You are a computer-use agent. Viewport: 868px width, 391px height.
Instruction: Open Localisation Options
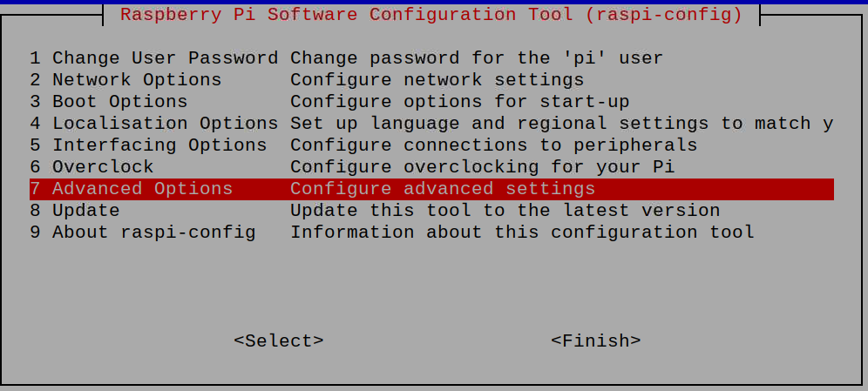(x=431, y=124)
